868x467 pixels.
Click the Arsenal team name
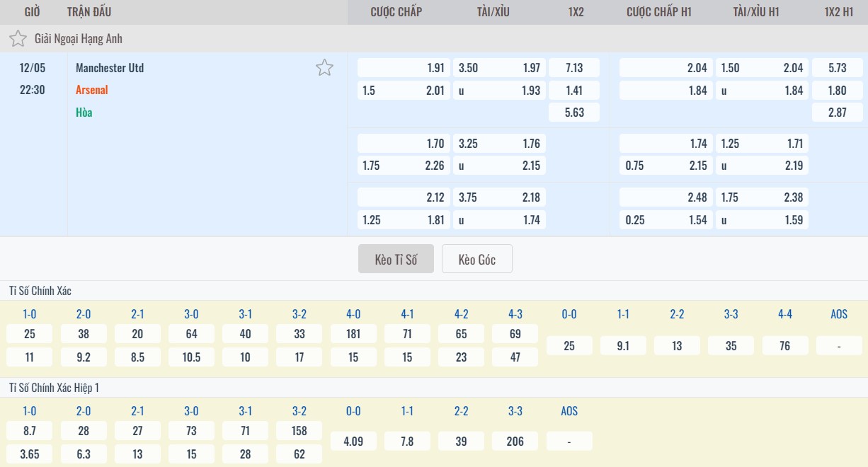click(x=92, y=90)
